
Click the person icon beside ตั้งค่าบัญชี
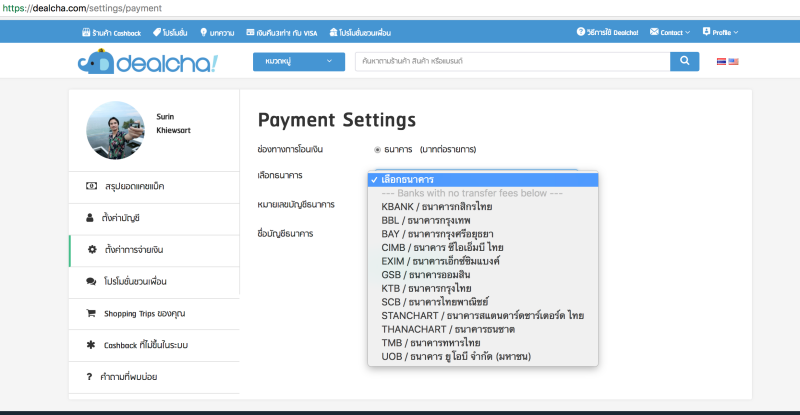click(90, 218)
